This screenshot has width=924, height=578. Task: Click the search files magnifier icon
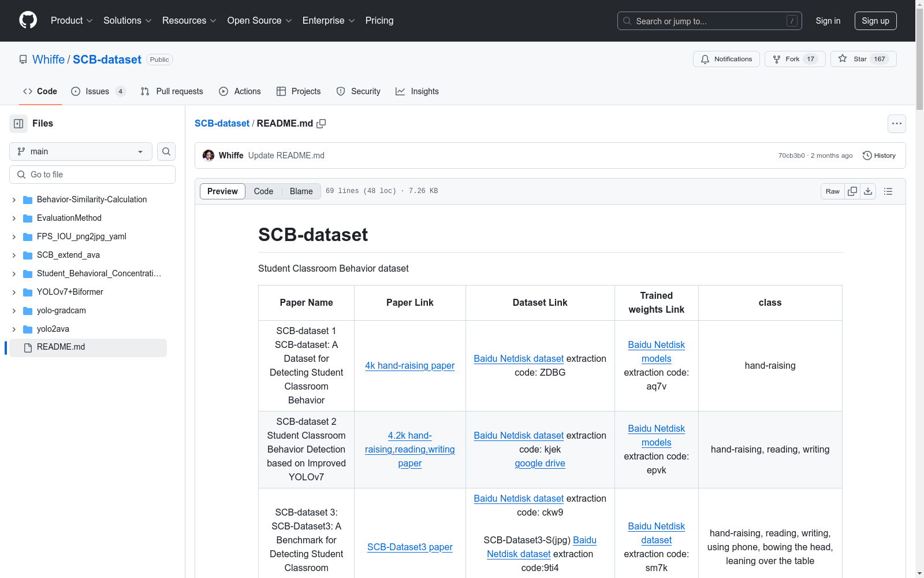coord(166,151)
